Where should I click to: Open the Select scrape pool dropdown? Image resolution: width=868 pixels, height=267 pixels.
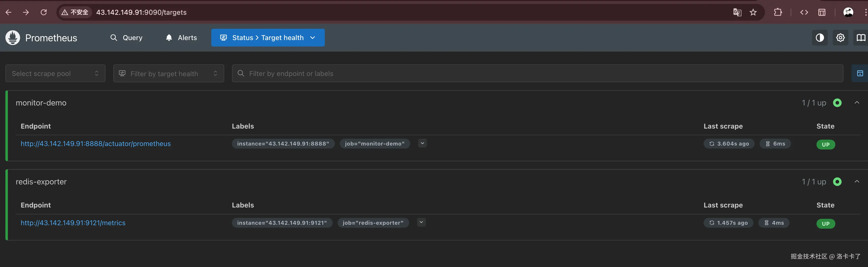pyautogui.click(x=55, y=74)
